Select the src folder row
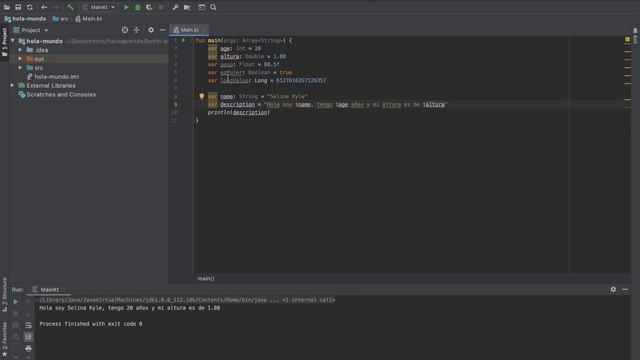 coord(89,68)
